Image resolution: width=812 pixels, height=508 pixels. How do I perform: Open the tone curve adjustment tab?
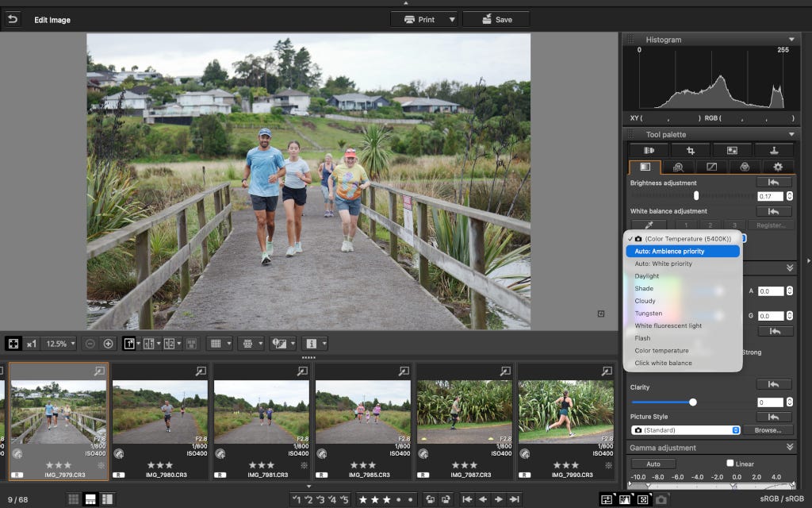711,167
